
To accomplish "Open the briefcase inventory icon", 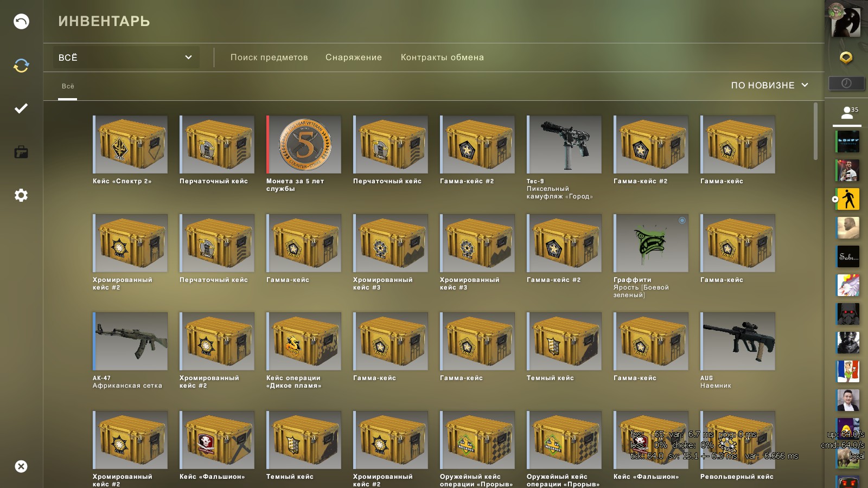I will click(x=21, y=152).
